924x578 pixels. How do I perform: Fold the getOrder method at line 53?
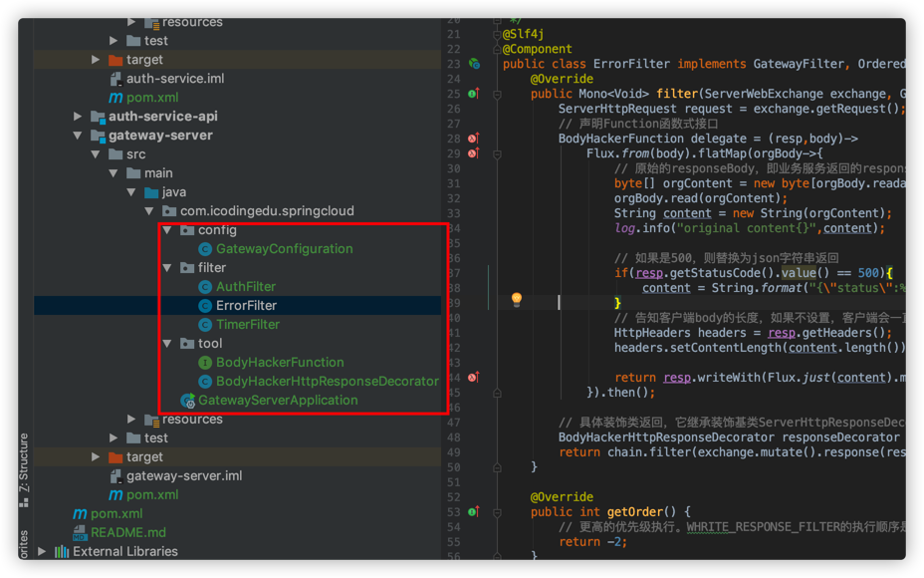498,512
